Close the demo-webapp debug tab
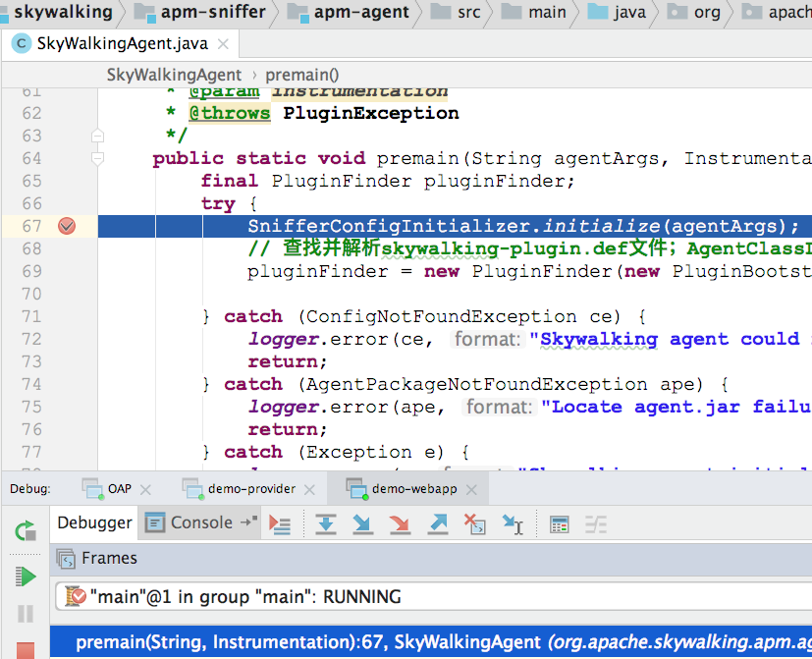The width and height of the screenshot is (812, 659). click(471, 490)
